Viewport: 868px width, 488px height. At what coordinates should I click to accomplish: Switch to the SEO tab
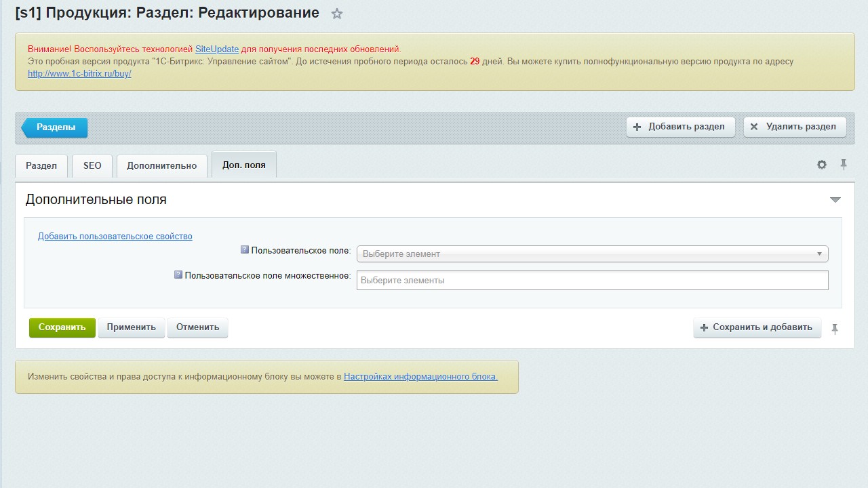(x=92, y=166)
